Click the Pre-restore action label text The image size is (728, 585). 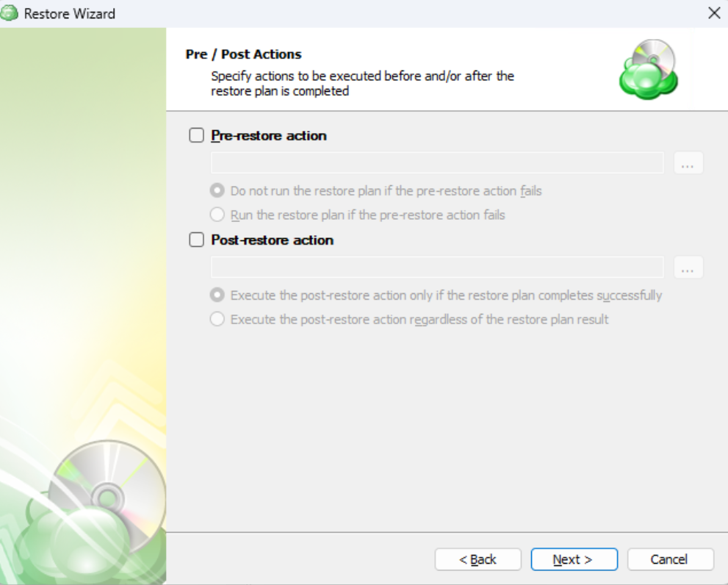269,136
